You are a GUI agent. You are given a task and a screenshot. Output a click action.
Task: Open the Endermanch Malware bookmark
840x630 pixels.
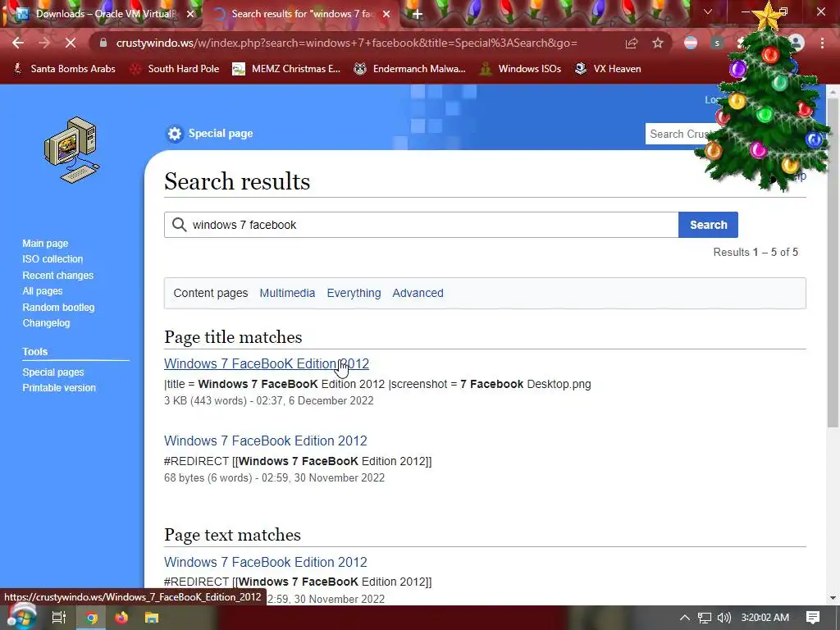point(410,69)
